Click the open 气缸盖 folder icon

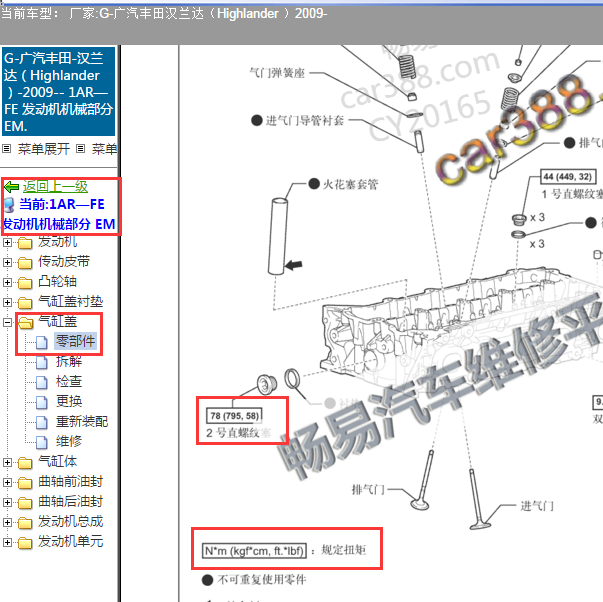(26, 323)
